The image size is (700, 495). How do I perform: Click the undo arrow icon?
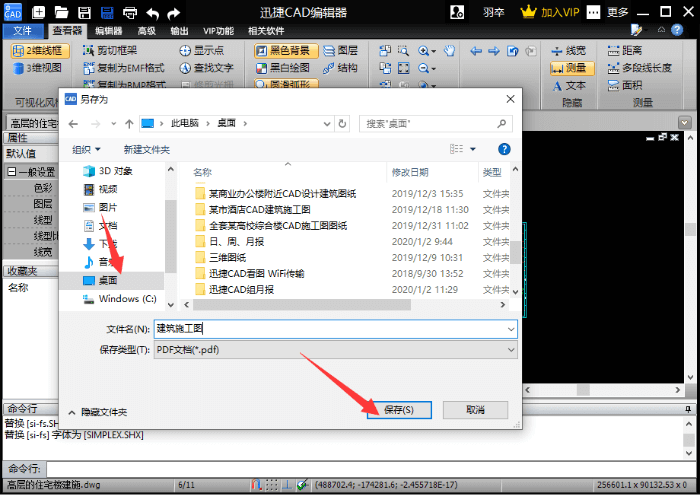152,13
